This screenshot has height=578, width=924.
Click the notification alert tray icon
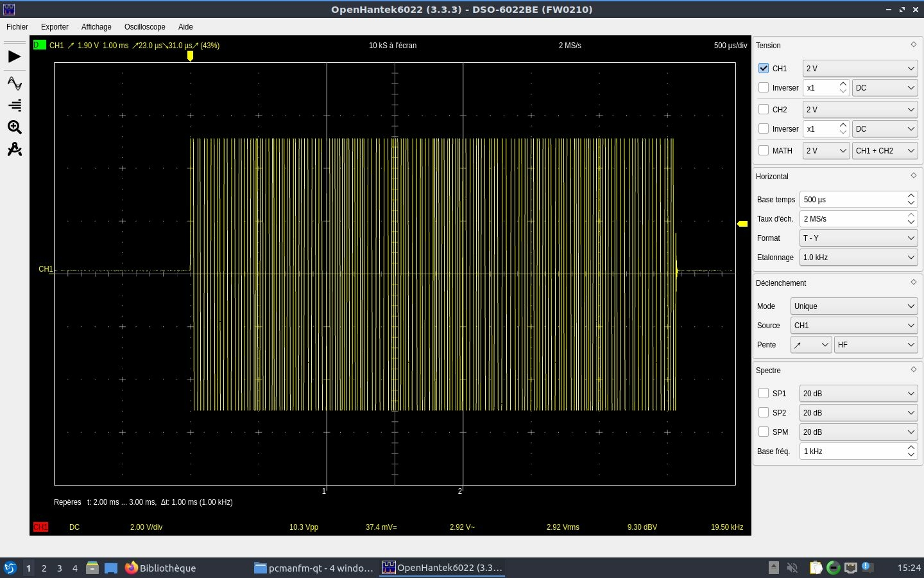[867, 567]
